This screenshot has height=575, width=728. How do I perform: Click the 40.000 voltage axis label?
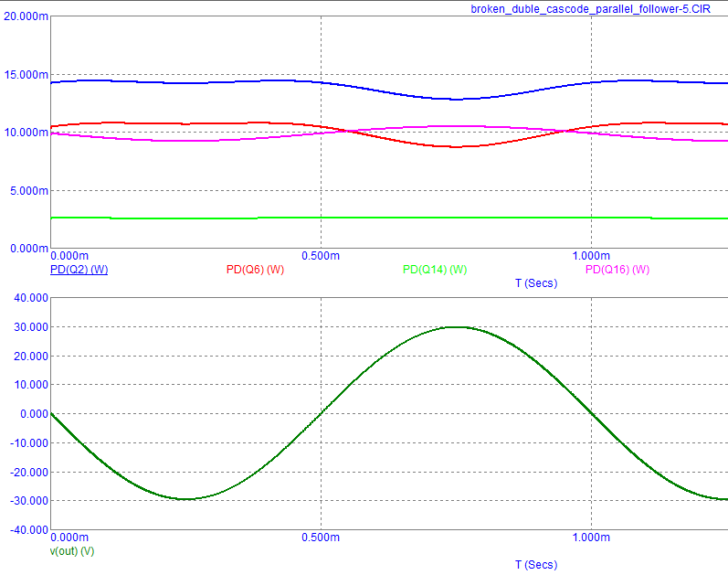(31, 298)
